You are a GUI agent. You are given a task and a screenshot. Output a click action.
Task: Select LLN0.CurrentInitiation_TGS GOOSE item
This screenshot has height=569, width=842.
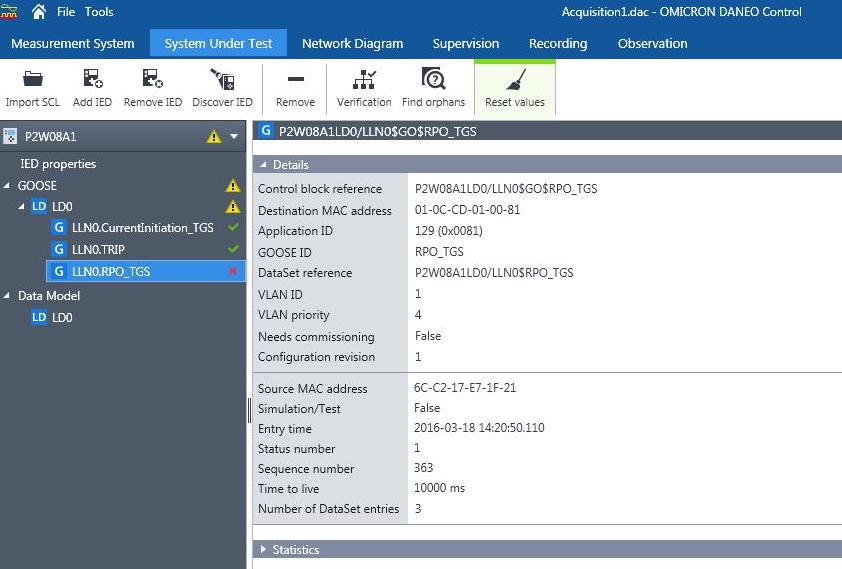142,228
